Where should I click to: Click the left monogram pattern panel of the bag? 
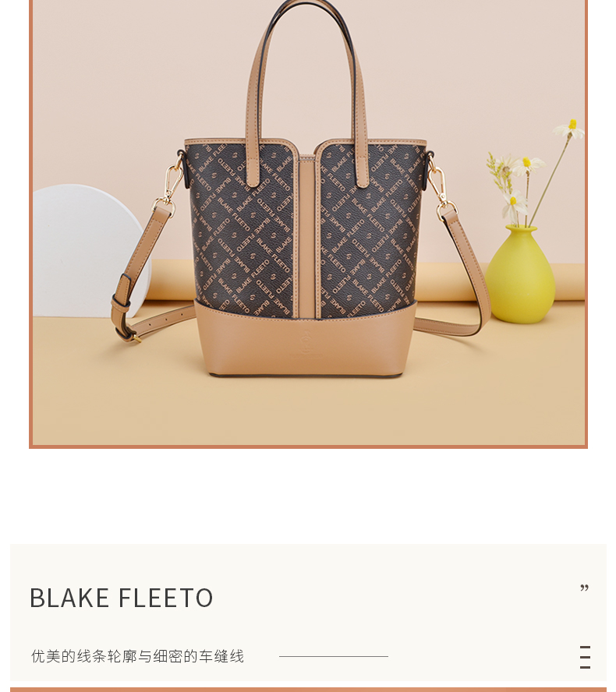click(242, 229)
